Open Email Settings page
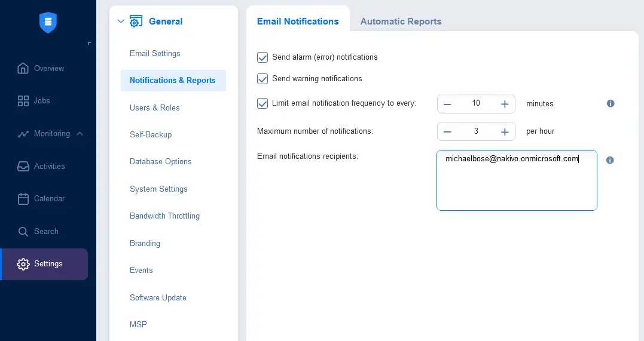Viewport: 644px width, 341px height. [x=155, y=53]
